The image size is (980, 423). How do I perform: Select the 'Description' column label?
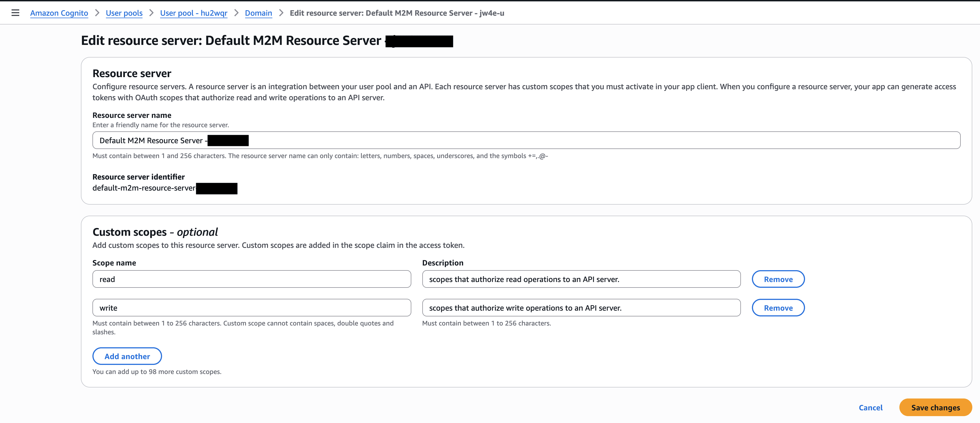(x=443, y=263)
